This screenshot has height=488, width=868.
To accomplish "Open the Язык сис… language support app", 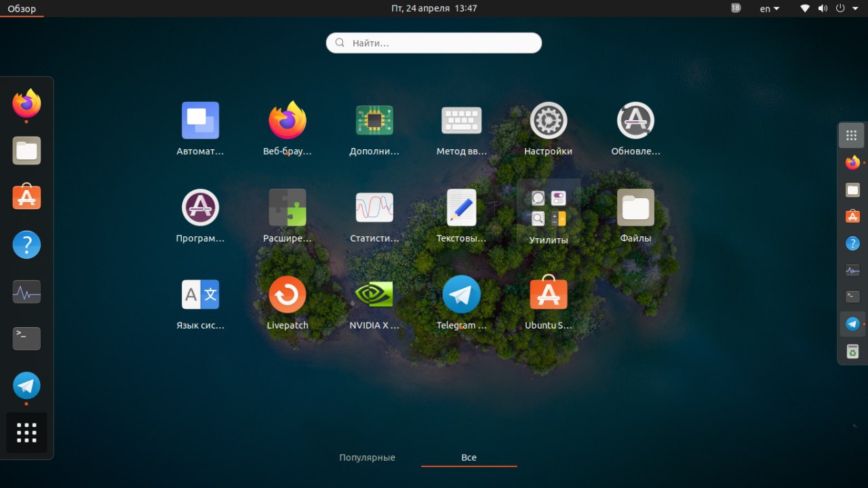I will (x=200, y=303).
